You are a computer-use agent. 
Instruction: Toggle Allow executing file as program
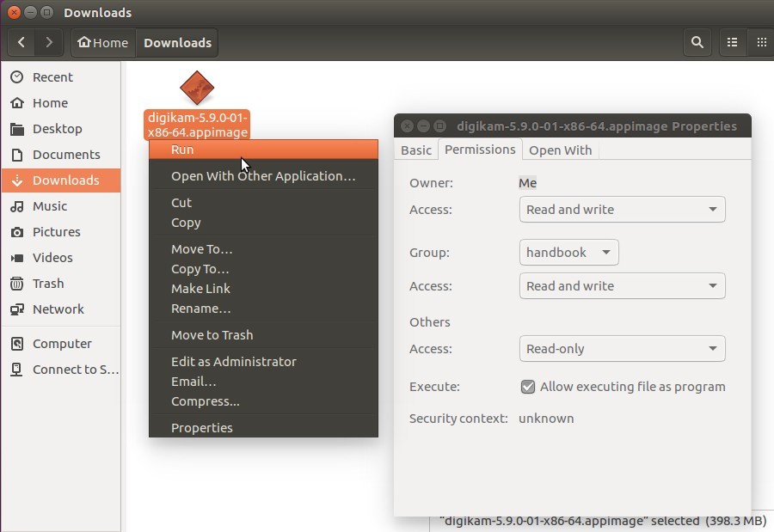pos(528,387)
